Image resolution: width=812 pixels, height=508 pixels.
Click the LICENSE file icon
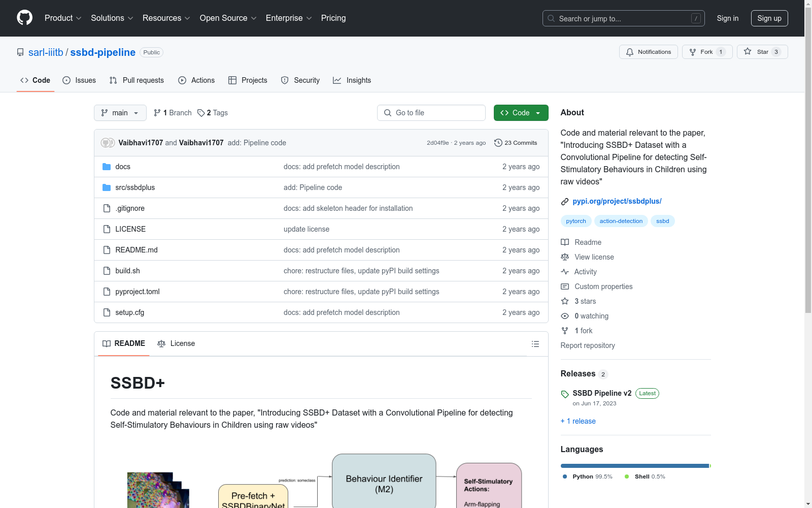tap(107, 229)
